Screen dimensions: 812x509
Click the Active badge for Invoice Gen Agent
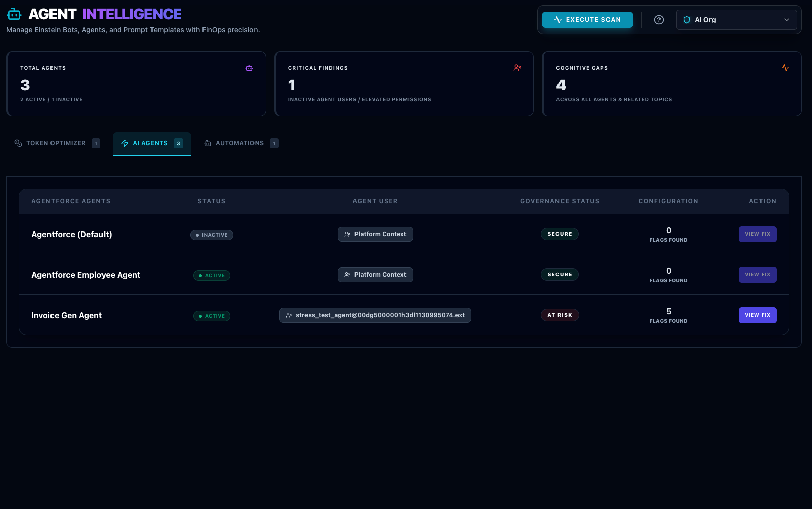point(212,316)
